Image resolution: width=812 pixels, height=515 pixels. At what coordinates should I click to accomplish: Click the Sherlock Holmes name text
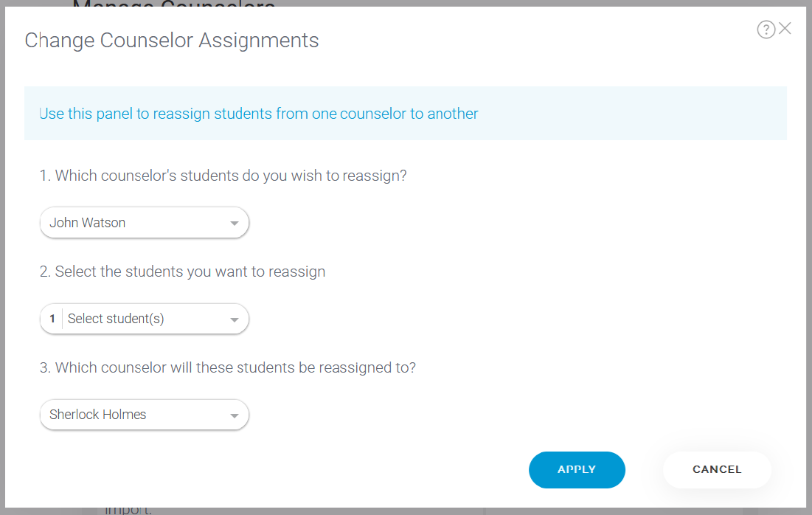tap(98, 415)
